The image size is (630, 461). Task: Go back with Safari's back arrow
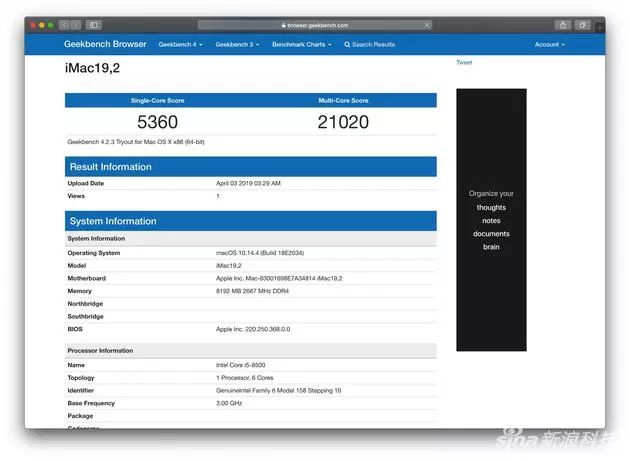click(x=64, y=25)
